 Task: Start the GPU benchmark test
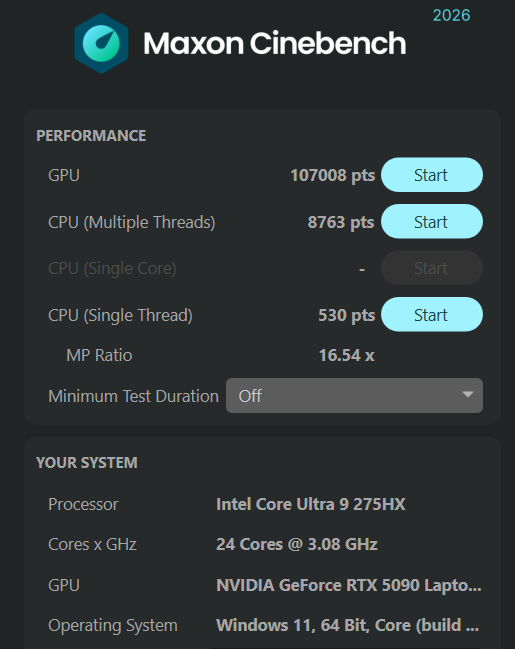[432, 175]
